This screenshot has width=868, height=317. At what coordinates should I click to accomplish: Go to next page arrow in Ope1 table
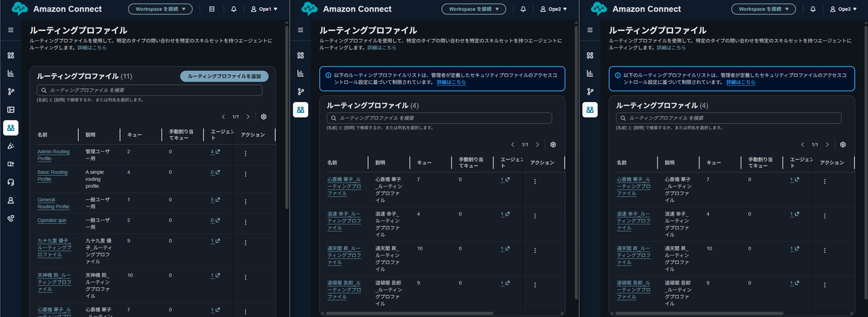[x=248, y=117]
